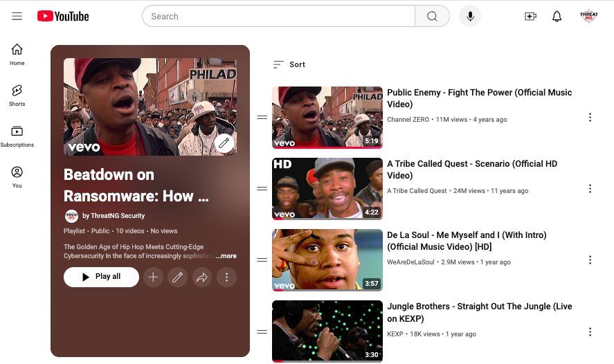This screenshot has width=614, height=364.
Task: Click the search magnifier button
Action: pos(432,16)
